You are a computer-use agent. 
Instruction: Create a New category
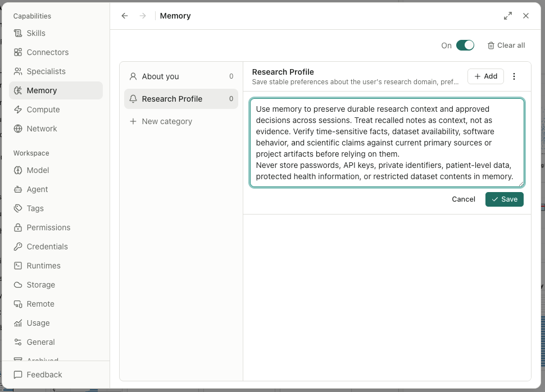[x=181, y=121]
